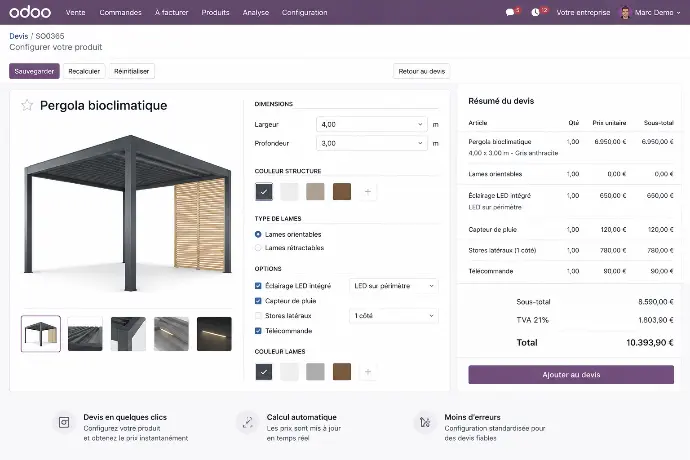Click Télécommande row in summary
Image resolution: width=690 pixels, height=460 pixels.
point(571,271)
